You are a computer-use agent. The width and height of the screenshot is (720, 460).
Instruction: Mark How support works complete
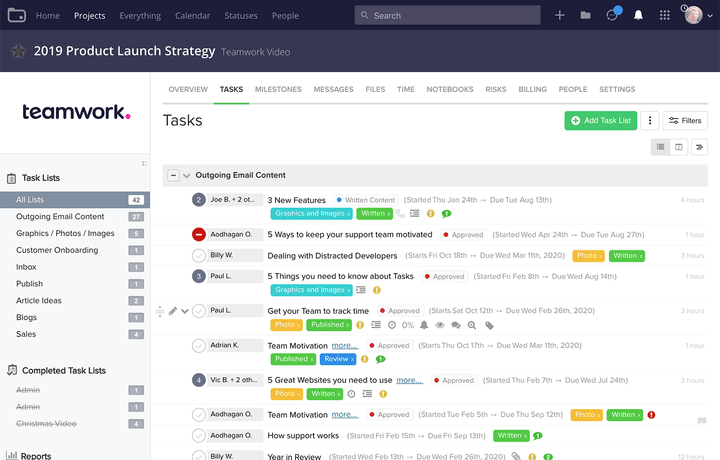tap(199, 435)
